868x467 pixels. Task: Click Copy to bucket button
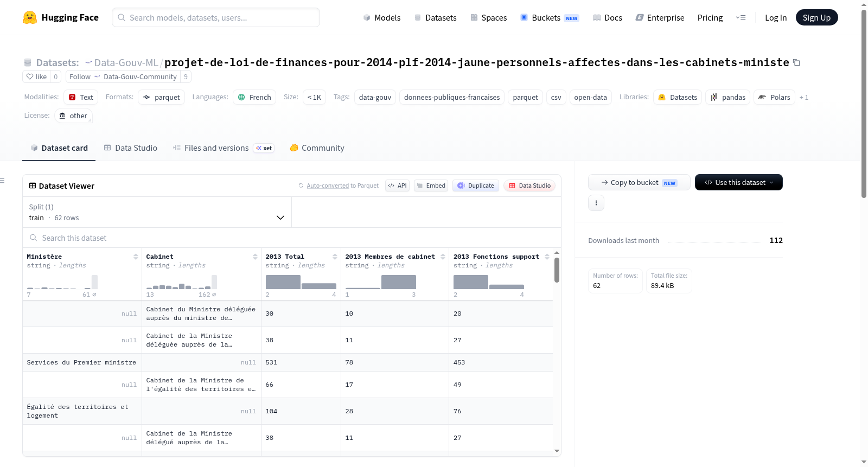(x=639, y=182)
